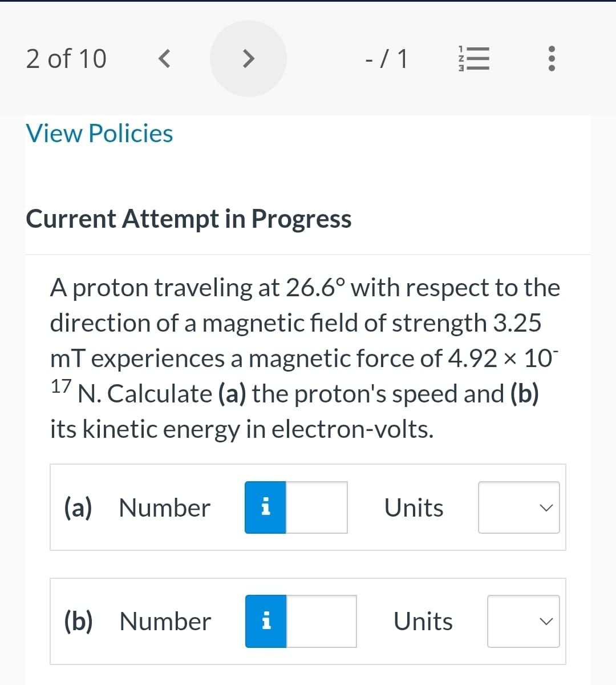Select the 2 of 10 progress indicator
Viewport: 616px width, 685px height.
[x=66, y=58]
